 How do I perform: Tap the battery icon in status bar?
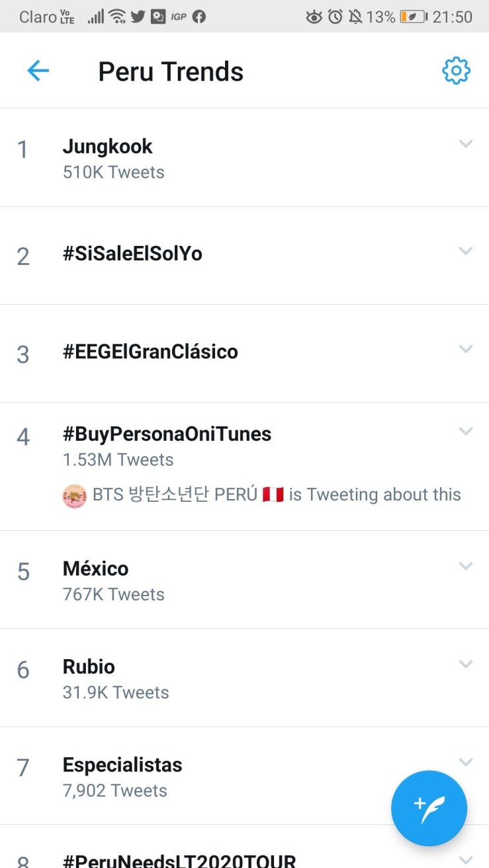click(413, 17)
